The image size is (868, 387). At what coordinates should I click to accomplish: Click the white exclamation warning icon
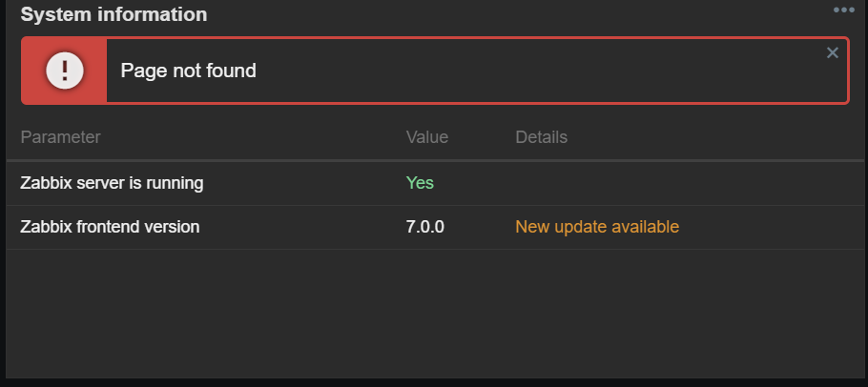pos(65,71)
